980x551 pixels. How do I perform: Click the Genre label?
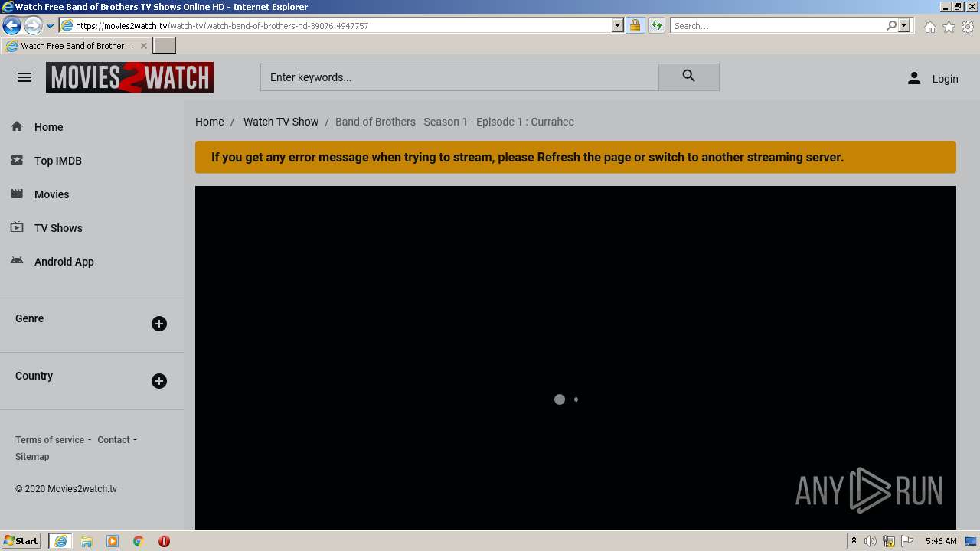tap(29, 318)
